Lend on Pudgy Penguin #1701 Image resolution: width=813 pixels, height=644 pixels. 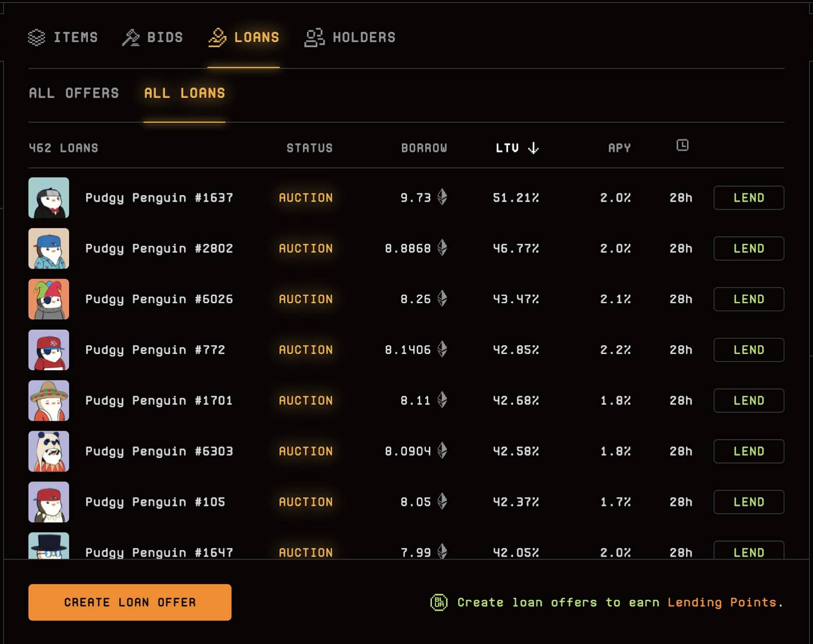748,400
